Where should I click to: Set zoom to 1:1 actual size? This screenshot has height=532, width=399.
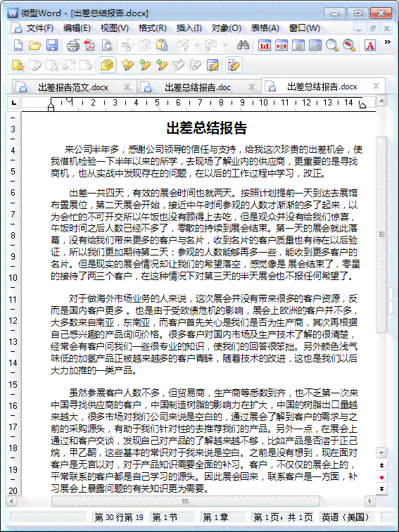click(x=265, y=45)
